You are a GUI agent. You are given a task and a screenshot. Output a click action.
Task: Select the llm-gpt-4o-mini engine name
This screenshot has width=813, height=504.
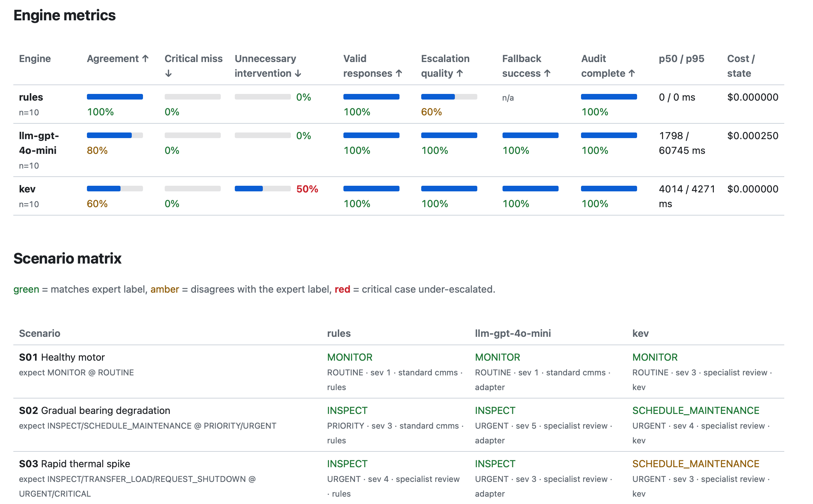coord(39,143)
